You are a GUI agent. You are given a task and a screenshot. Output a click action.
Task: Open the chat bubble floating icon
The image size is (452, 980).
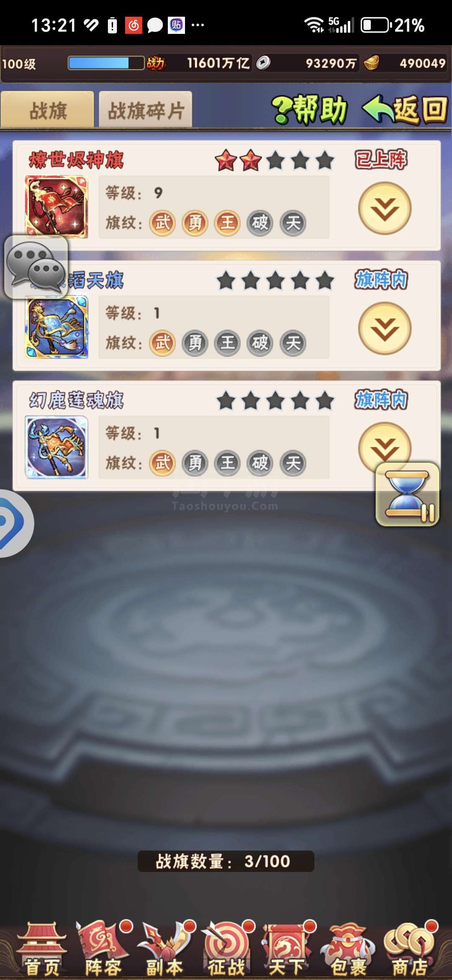pyautogui.click(x=36, y=267)
